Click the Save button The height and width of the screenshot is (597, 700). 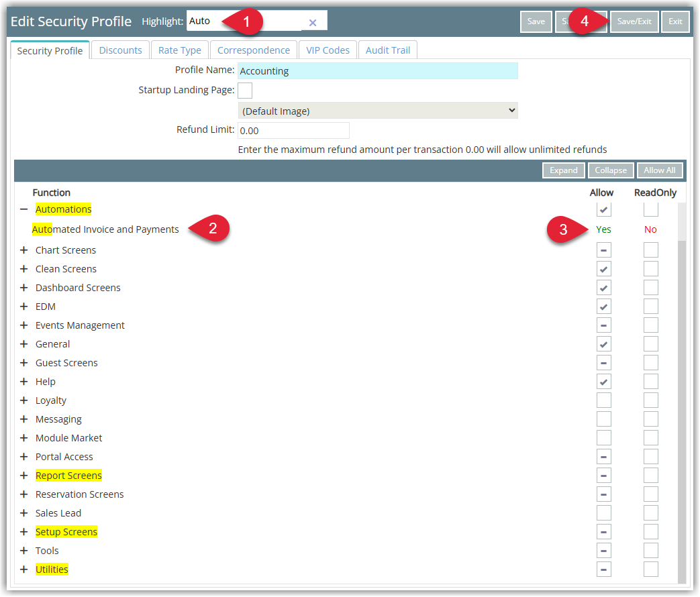point(536,21)
